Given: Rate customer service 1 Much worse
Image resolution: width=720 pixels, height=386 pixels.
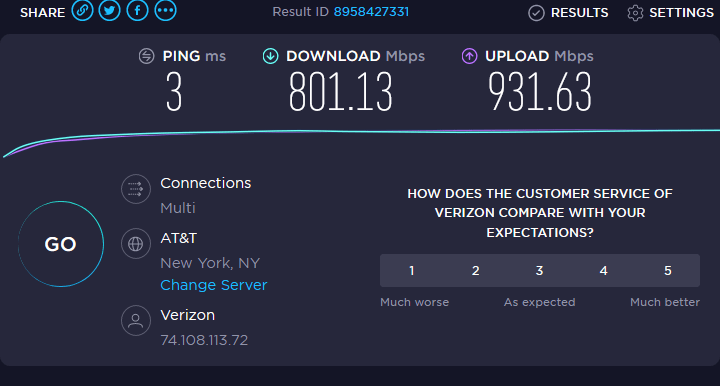Looking at the screenshot, I should tap(412, 271).
